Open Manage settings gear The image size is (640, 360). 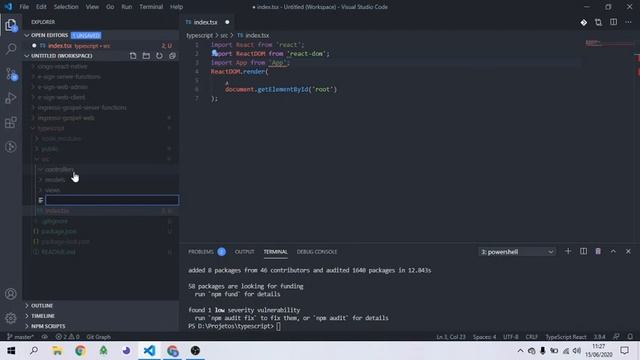(11, 318)
